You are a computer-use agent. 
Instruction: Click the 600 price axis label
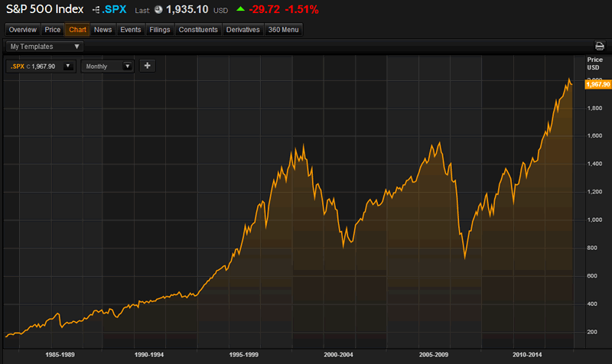point(592,276)
